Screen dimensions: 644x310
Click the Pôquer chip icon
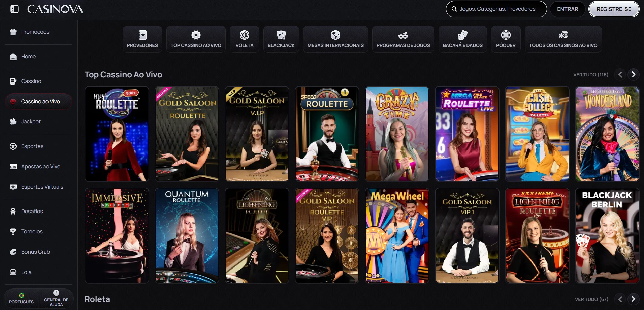tap(506, 35)
